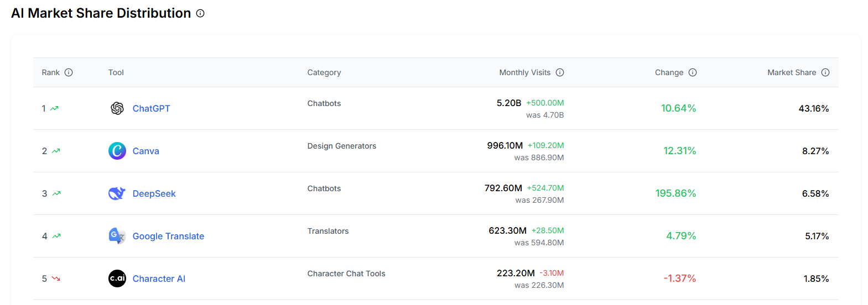Screen dimensions: 868x305
Task: Click the Canva logo icon
Action: tap(117, 151)
